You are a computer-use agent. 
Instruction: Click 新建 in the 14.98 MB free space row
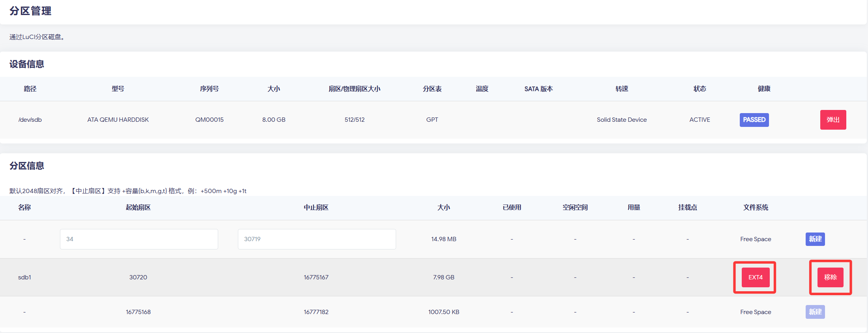pos(815,239)
